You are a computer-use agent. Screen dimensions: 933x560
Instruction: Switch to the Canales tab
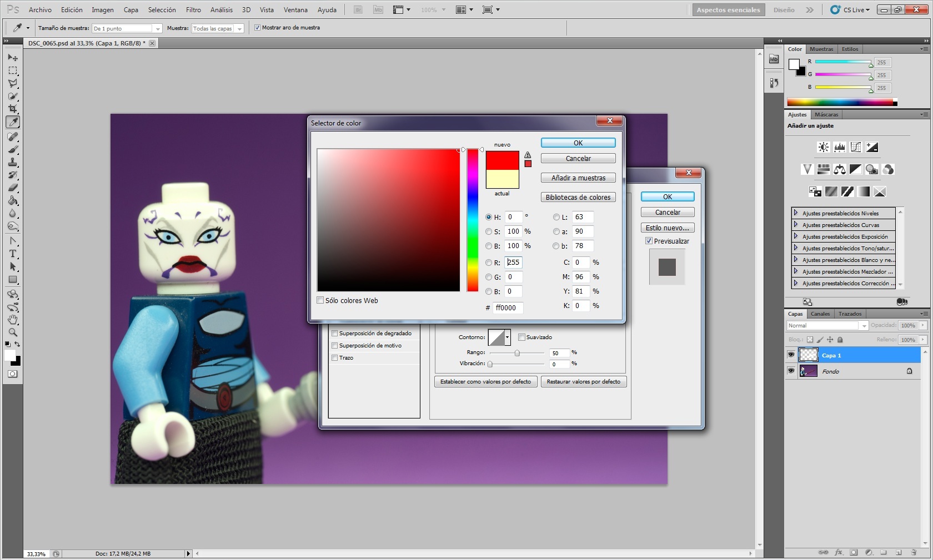[820, 314]
